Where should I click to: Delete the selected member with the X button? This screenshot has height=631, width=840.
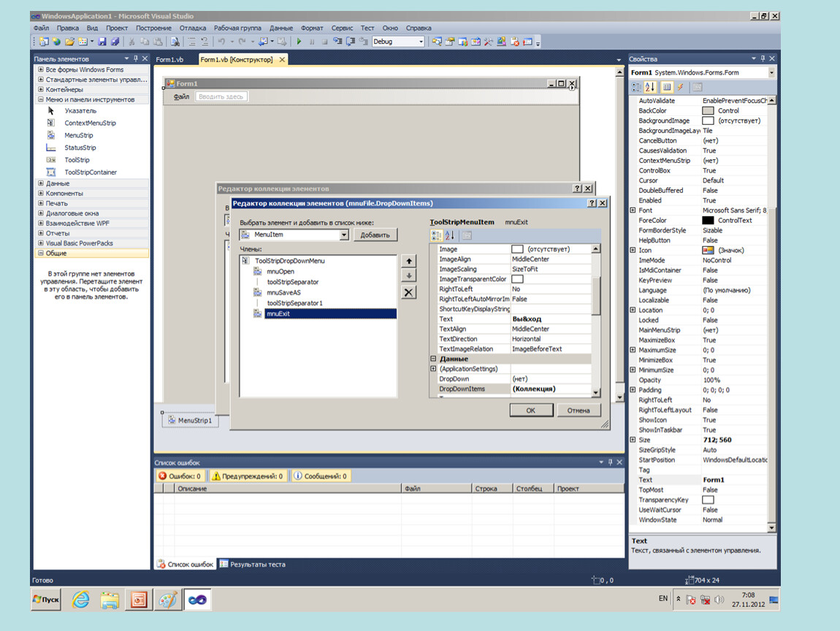point(409,292)
